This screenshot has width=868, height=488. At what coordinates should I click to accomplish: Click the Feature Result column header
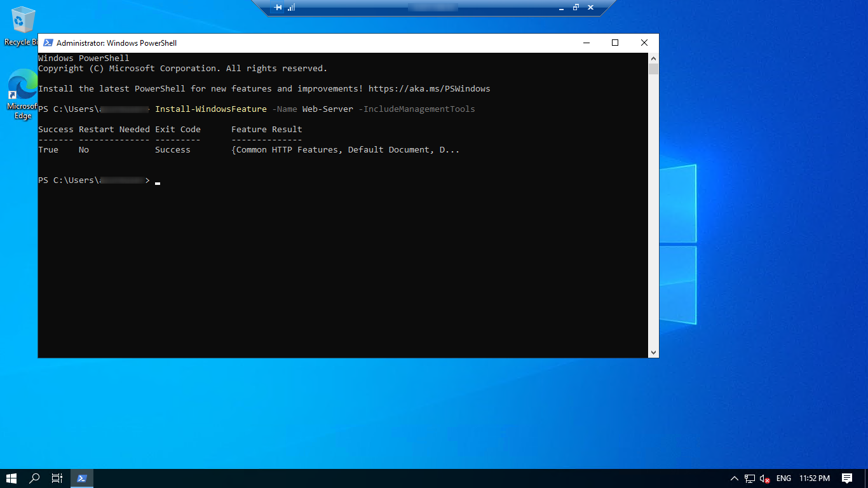point(267,130)
